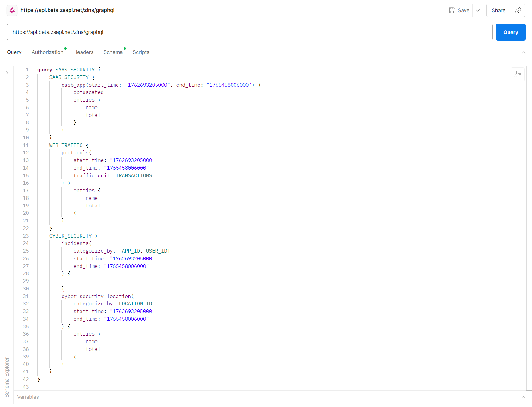Collapse the request panel chevron
Image resolution: width=532 pixels, height=407 pixels.
(523, 52)
